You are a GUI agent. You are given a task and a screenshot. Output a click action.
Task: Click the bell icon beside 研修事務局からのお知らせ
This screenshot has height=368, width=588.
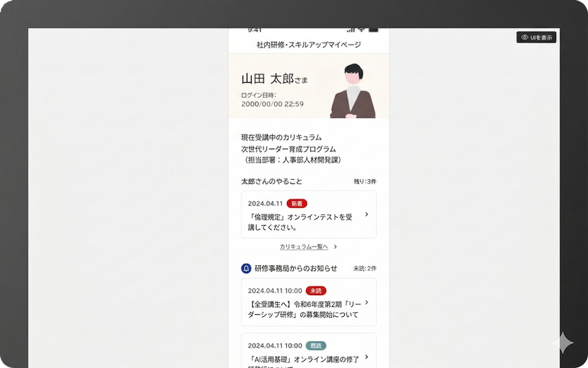246,268
